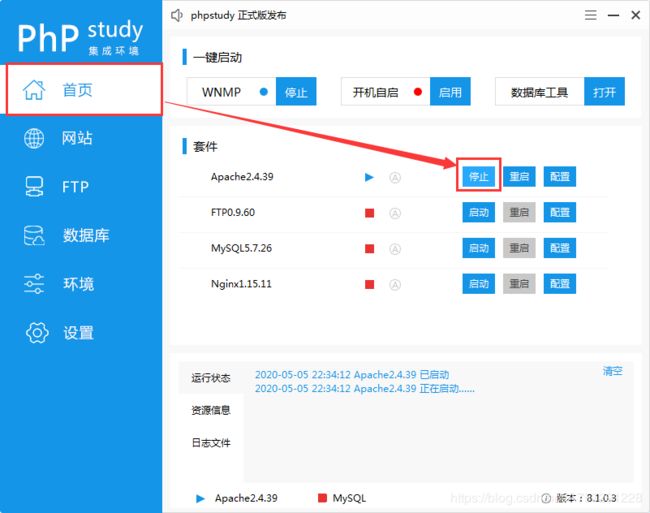
Task: Open the MySQL5.7.26 配置 settings
Action: click(x=560, y=248)
